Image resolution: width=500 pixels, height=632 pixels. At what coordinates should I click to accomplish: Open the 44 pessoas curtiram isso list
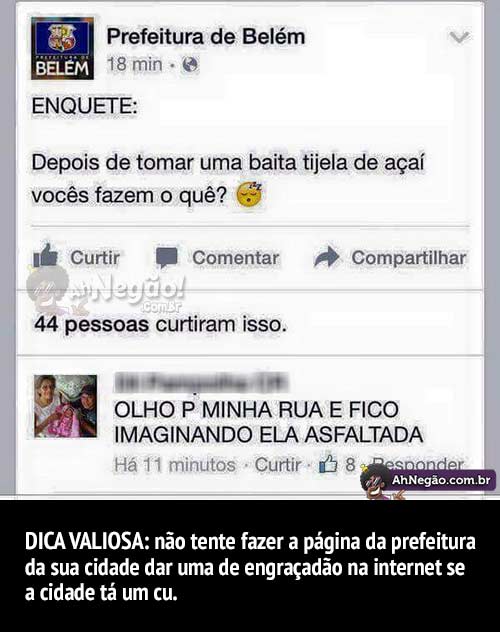(x=160, y=324)
